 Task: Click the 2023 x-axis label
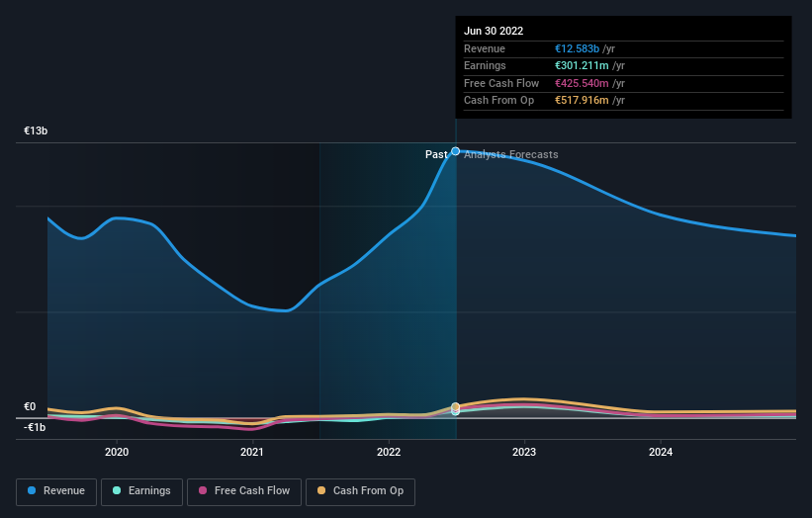pos(524,452)
